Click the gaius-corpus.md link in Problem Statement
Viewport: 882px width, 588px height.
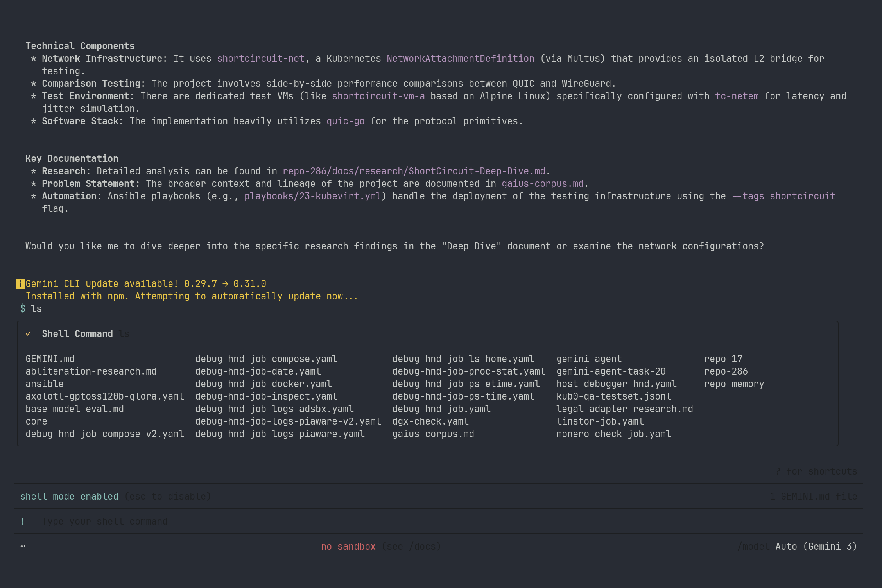[x=542, y=184]
